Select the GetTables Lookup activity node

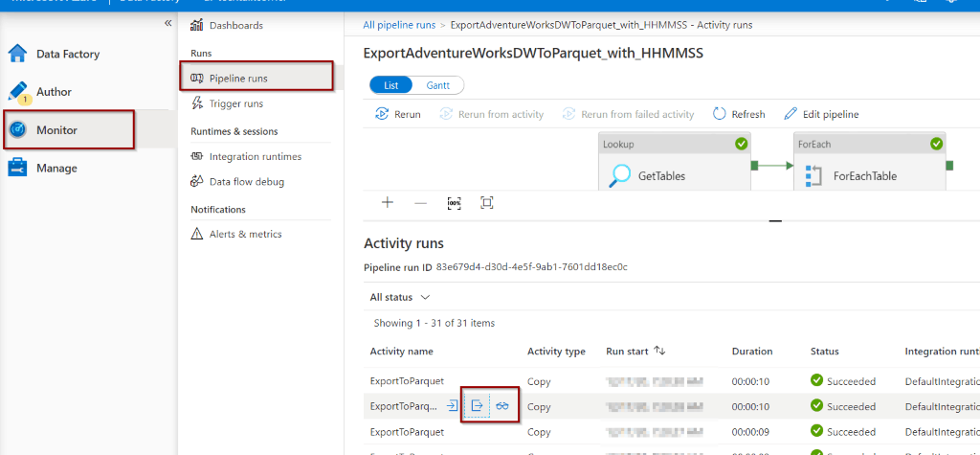tap(675, 162)
